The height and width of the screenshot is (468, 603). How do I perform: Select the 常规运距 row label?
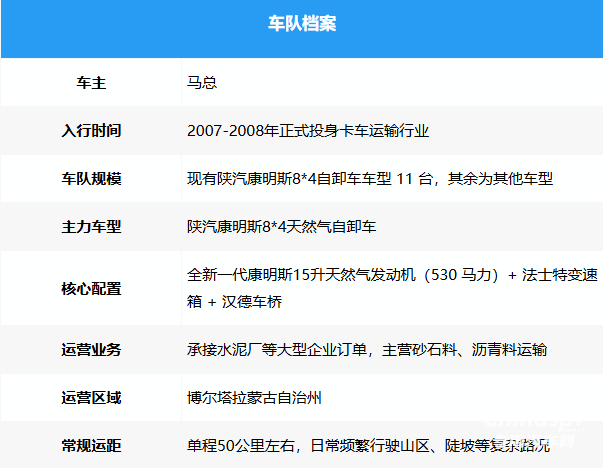[91, 446]
